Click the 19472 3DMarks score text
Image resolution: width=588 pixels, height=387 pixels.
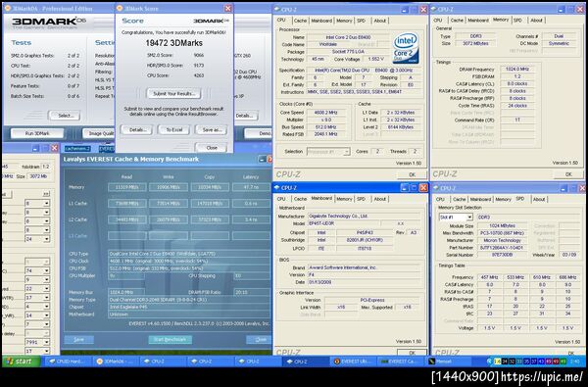pyautogui.click(x=173, y=43)
